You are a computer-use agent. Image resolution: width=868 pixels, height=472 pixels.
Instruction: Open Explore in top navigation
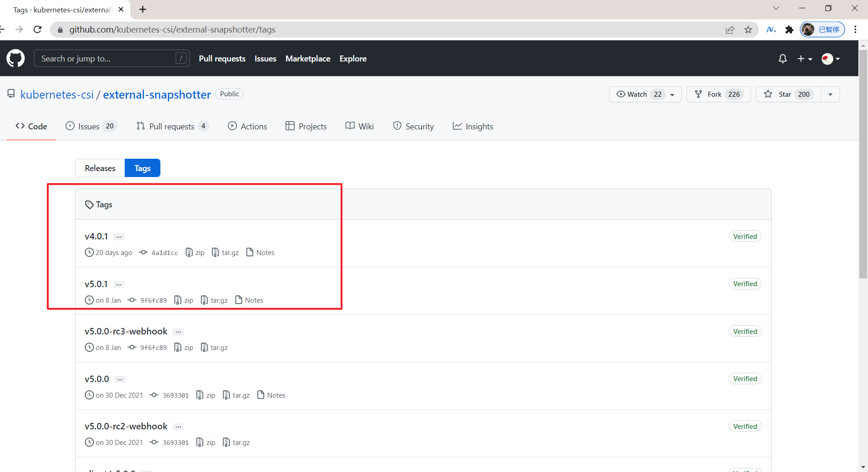(353, 59)
